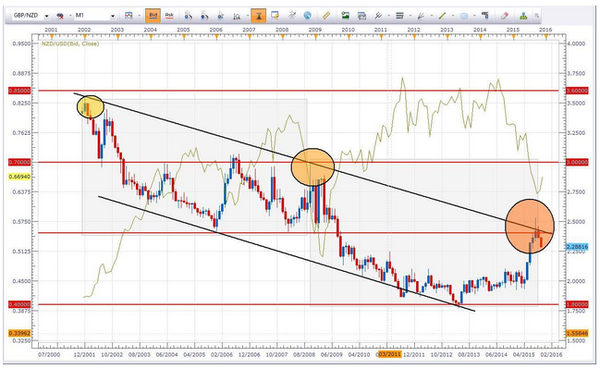Click the green hierarchy structure icon
Image resolution: width=600 pixels, height=369 pixels.
(523, 15)
